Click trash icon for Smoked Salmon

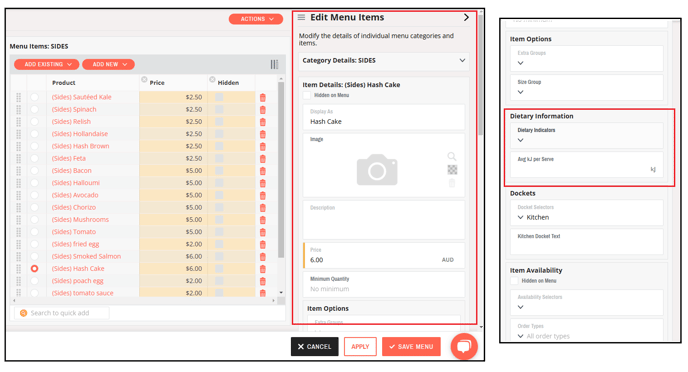click(x=262, y=257)
